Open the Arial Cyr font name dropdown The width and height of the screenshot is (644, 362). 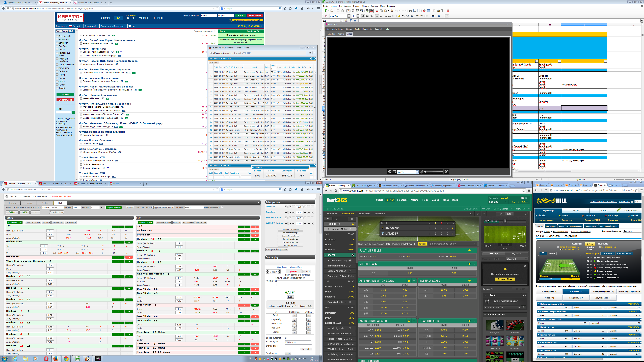[x=349, y=16]
